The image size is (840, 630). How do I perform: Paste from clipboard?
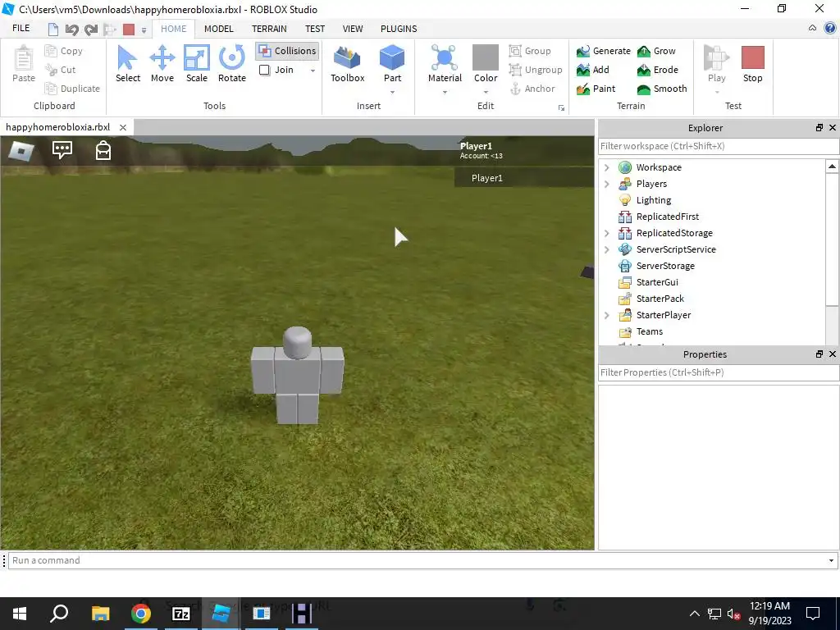tap(24, 64)
